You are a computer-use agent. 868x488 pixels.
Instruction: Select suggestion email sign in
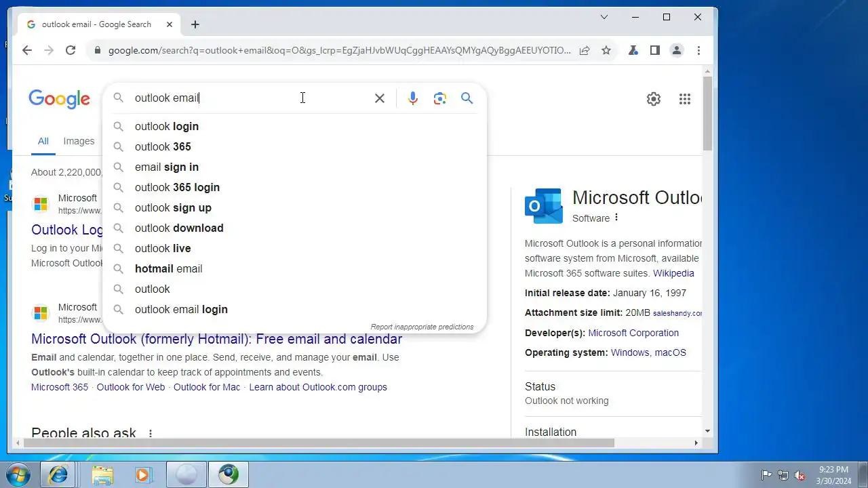(x=294, y=167)
